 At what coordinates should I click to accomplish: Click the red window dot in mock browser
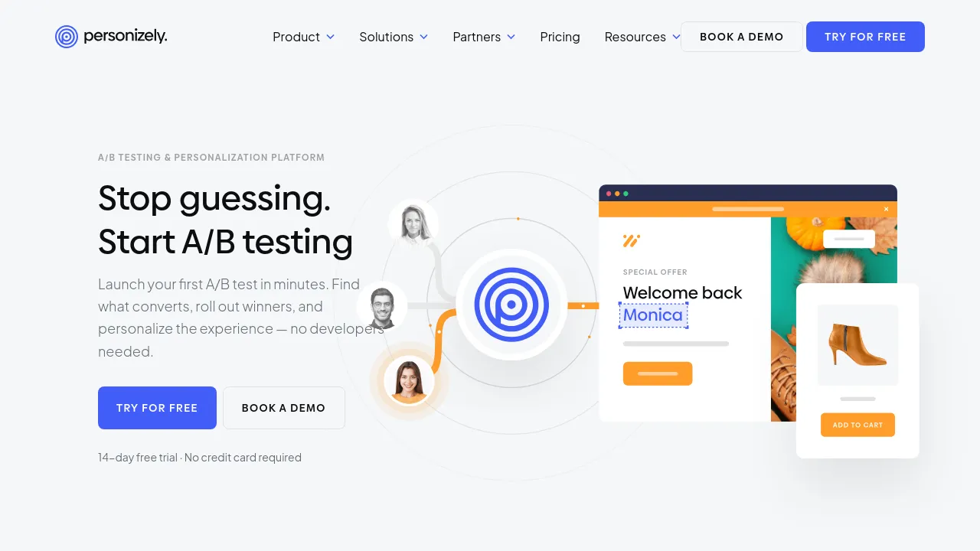[609, 194]
